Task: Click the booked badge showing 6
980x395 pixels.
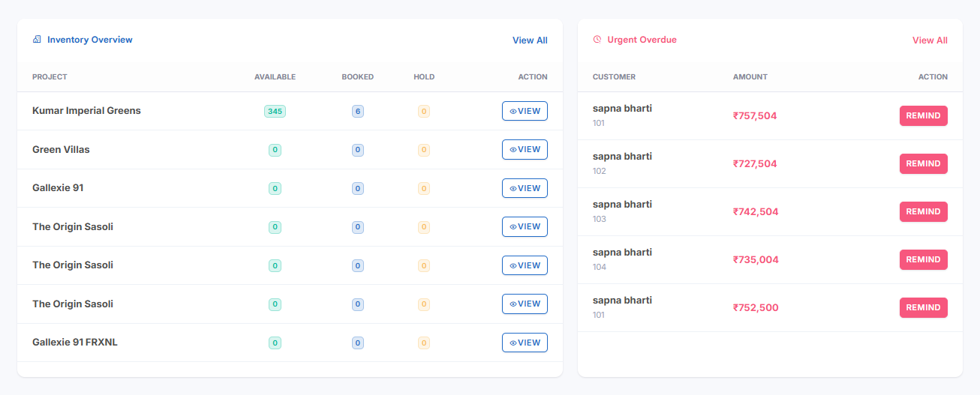Action: point(358,111)
